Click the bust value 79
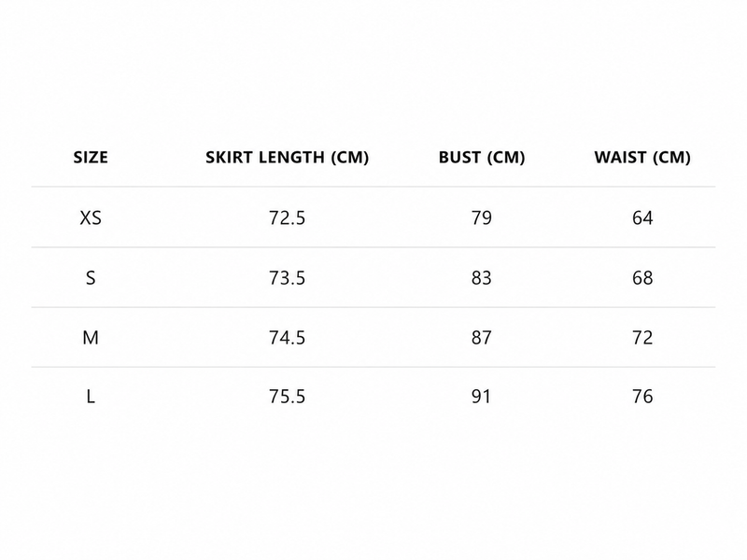The image size is (747, 560). (481, 218)
